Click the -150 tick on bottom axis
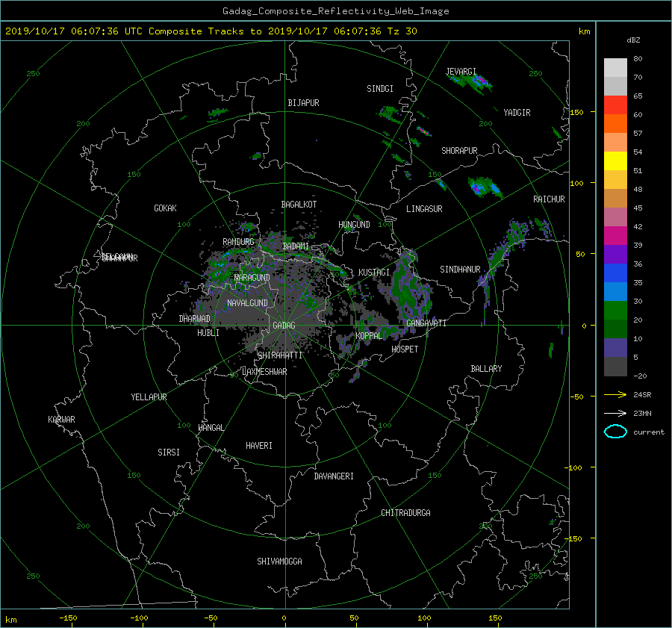The height and width of the screenshot is (628, 672). click(x=68, y=618)
